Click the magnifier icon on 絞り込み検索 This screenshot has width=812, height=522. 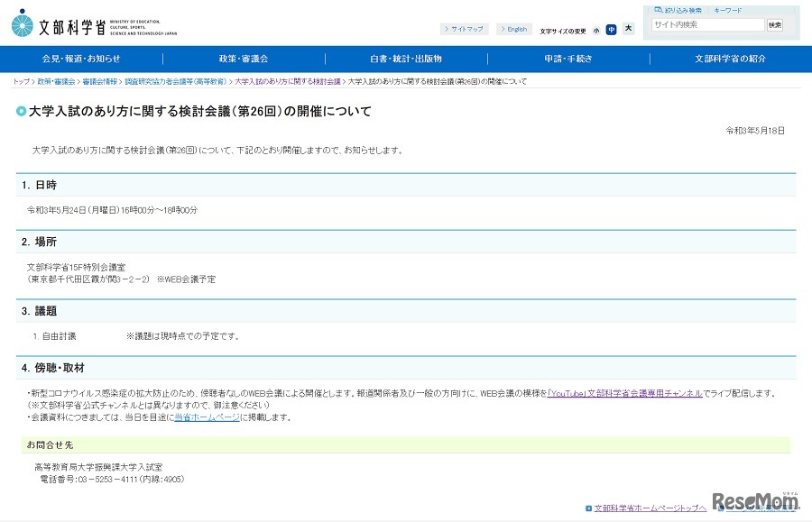[x=660, y=9]
